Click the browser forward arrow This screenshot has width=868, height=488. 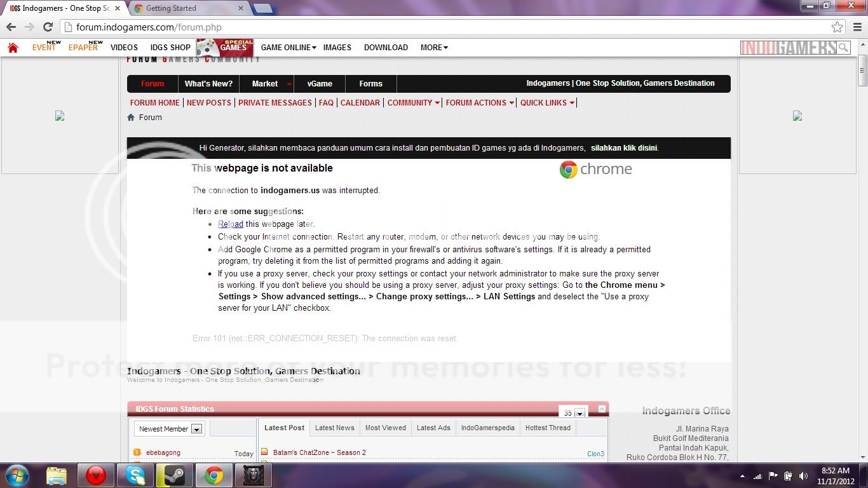[29, 27]
